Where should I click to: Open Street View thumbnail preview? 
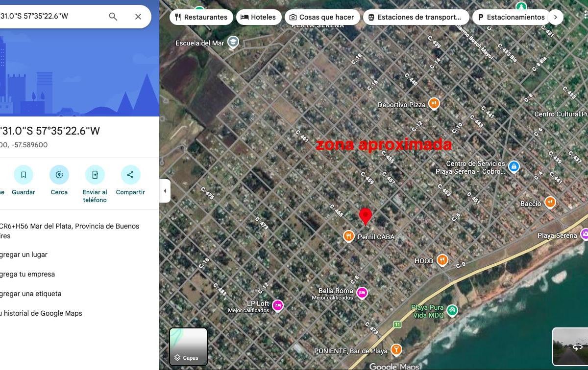[570, 347]
